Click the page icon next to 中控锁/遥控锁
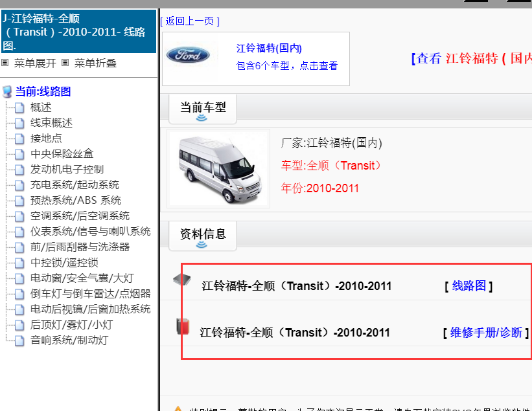This screenshot has width=532, height=411. 19,263
